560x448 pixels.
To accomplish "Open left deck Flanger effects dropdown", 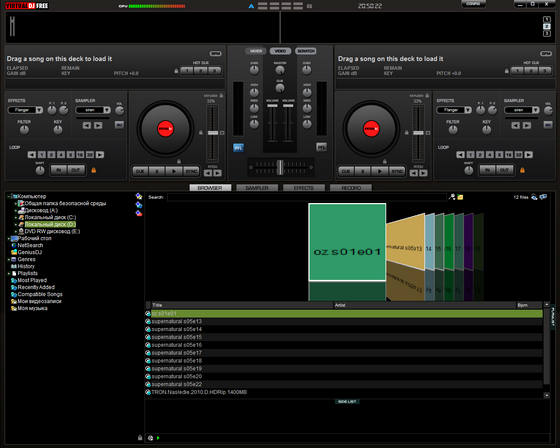I will tap(39, 110).
